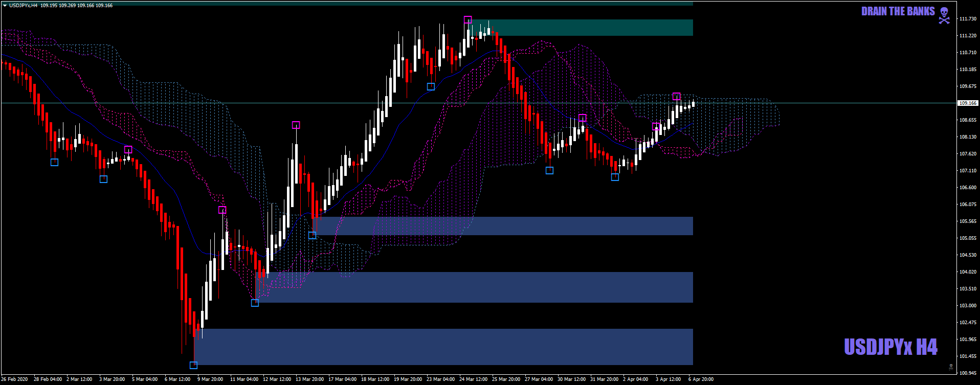Click the 101.965 price axis label

pyautogui.click(x=968, y=339)
